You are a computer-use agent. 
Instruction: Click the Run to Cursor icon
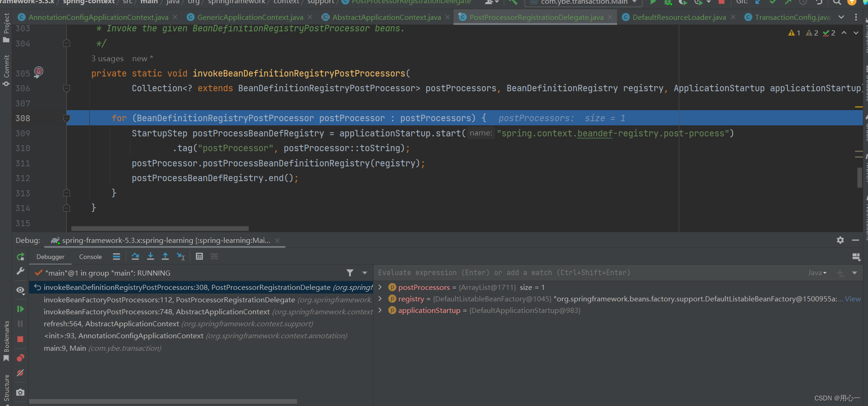point(181,256)
